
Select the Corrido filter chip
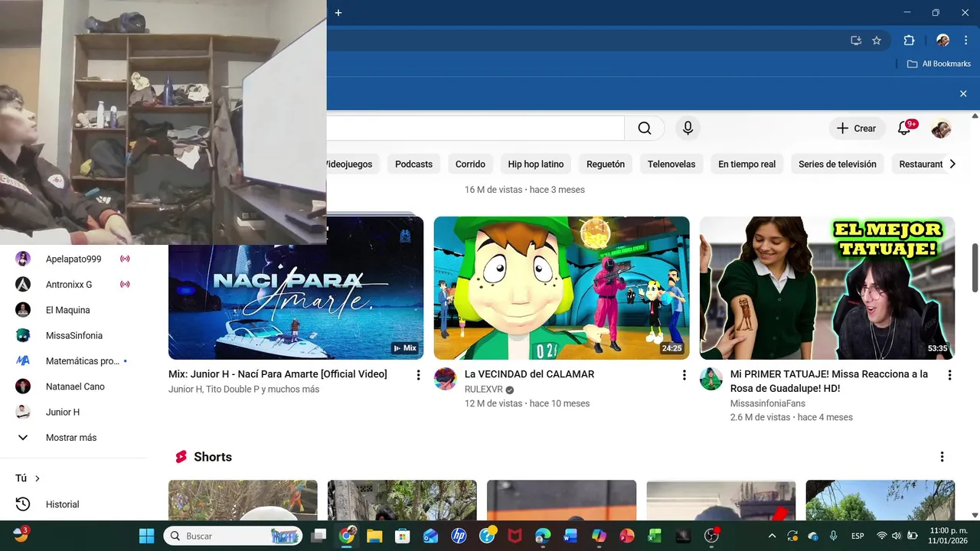coord(470,164)
